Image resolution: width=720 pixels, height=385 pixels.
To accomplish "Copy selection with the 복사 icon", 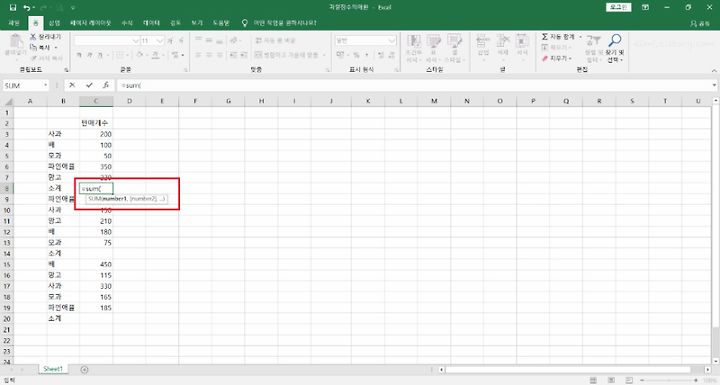I will tap(33, 47).
